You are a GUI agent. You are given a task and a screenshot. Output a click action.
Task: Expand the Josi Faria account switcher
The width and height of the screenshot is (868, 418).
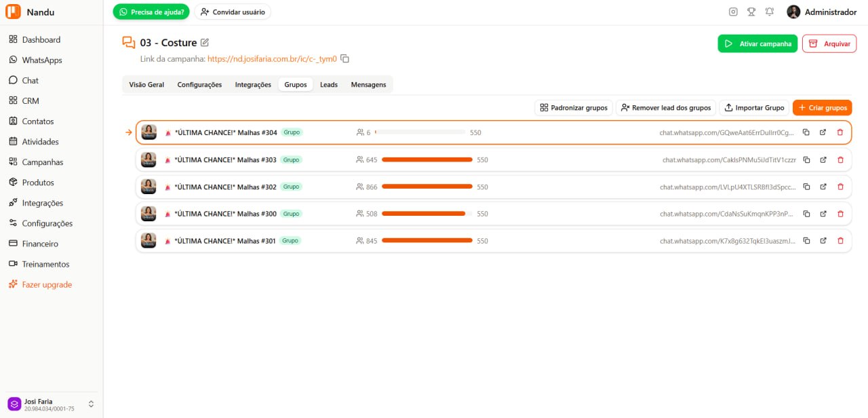point(91,404)
